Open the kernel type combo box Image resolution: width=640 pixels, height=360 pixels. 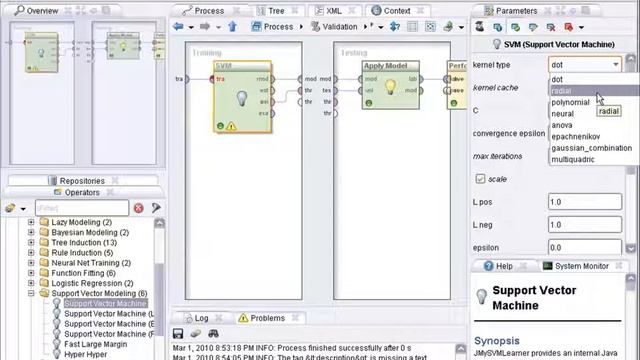click(x=584, y=64)
